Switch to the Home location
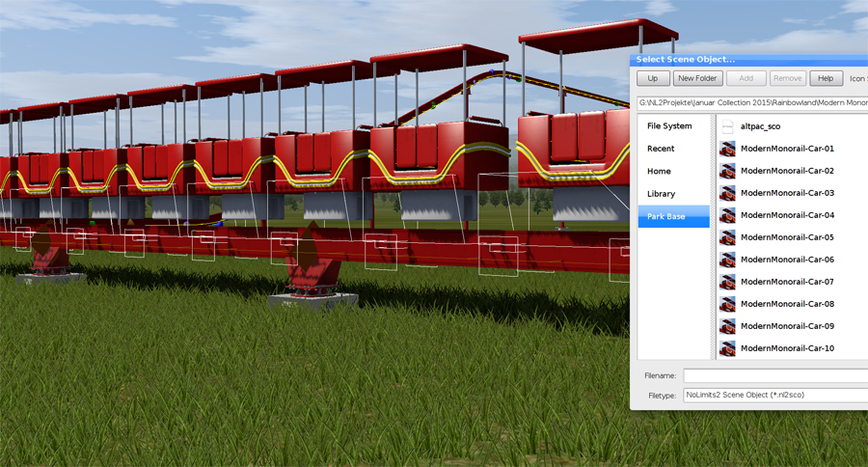The image size is (868, 467). tap(659, 172)
